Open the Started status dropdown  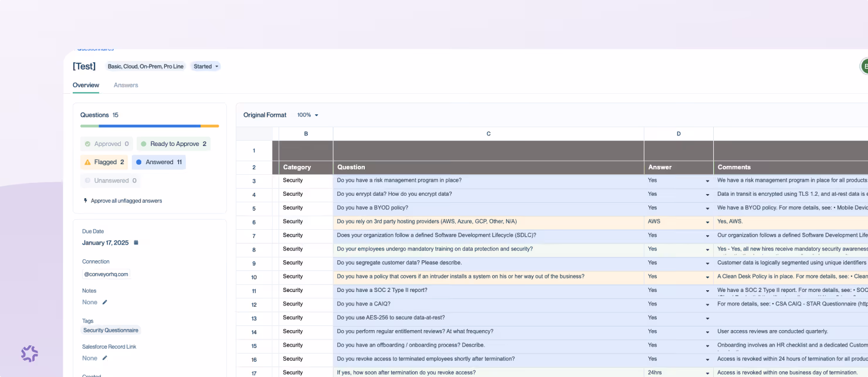(x=206, y=66)
